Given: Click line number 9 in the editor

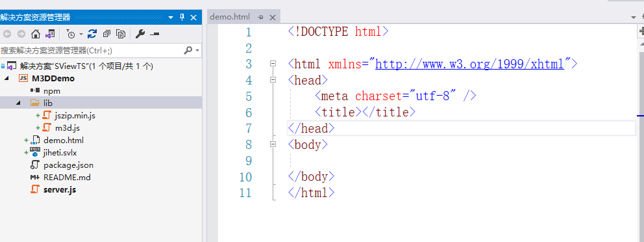Looking at the screenshot, I should coord(248,161).
